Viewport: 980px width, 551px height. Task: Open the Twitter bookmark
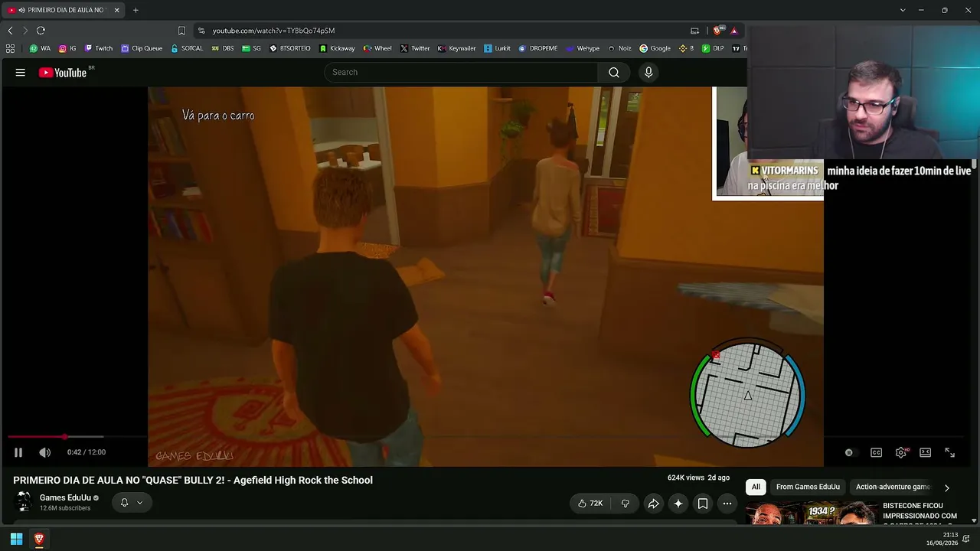pos(415,48)
